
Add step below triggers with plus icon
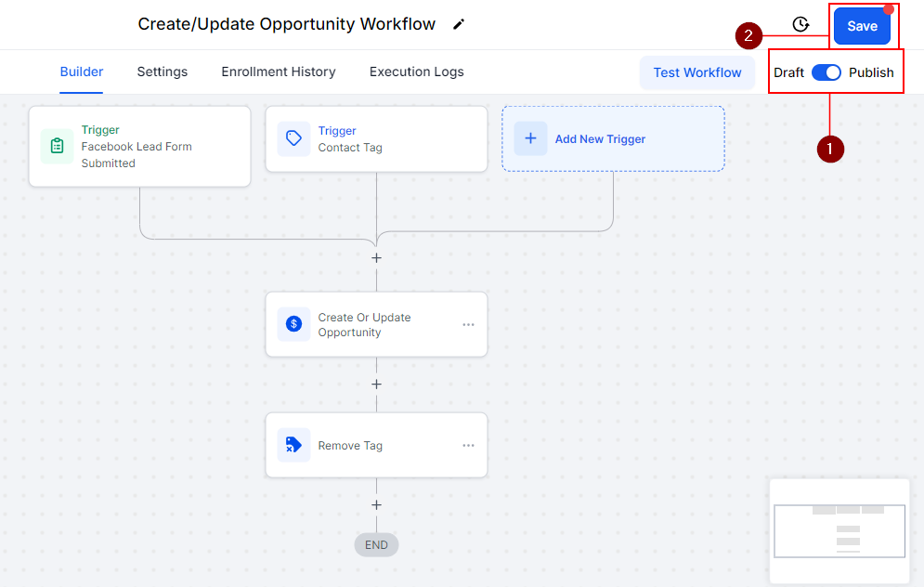(x=376, y=257)
